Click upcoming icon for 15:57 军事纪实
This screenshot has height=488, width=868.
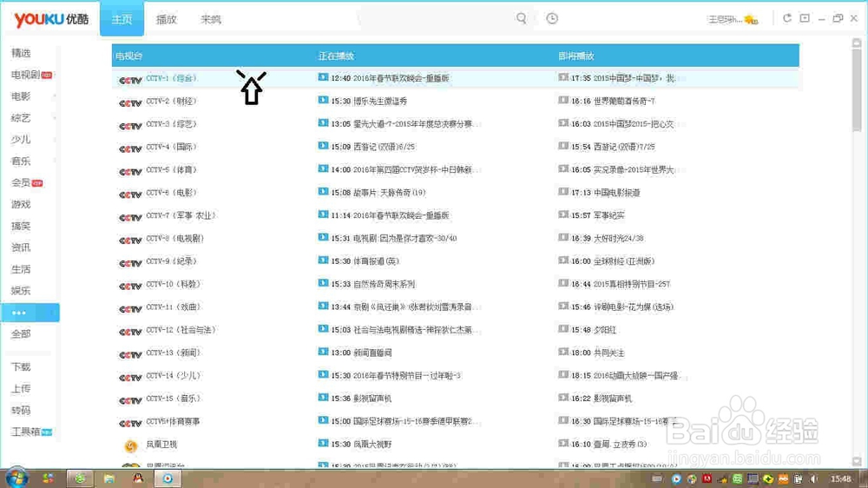pos(563,214)
